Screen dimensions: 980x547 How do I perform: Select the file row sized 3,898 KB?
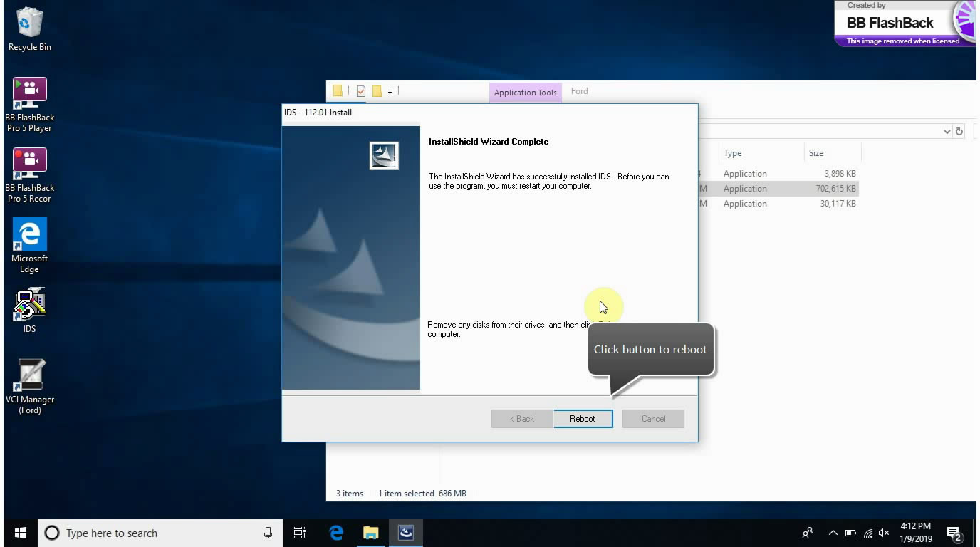(x=778, y=174)
